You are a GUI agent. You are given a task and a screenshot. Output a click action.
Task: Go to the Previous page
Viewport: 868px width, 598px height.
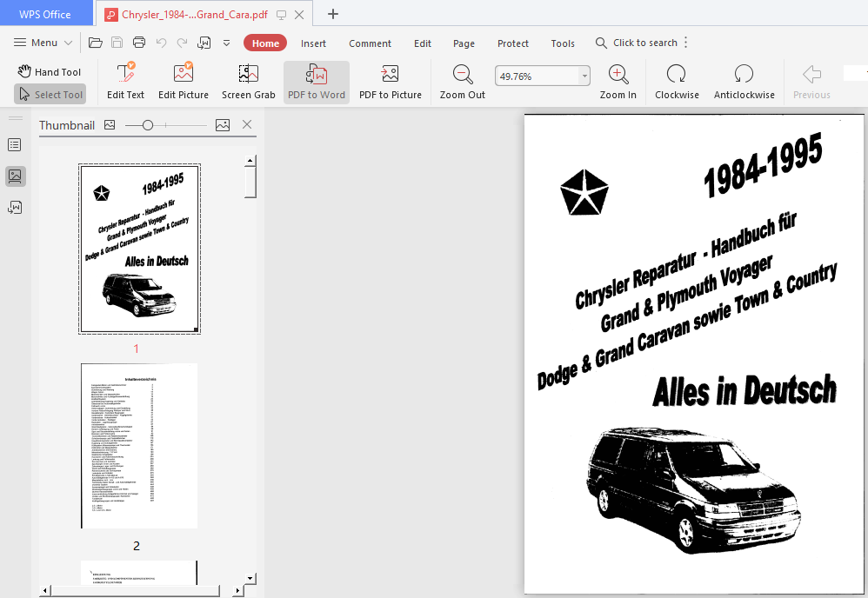click(x=811, y=82)
